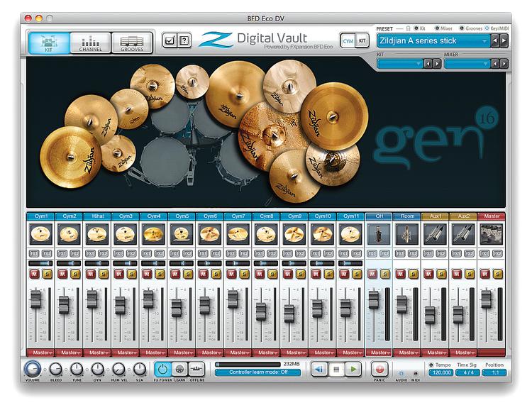Mute the Hihat channel
This screenshot has height=410, width=532.
pyautogui.click(x=91, y=274)
